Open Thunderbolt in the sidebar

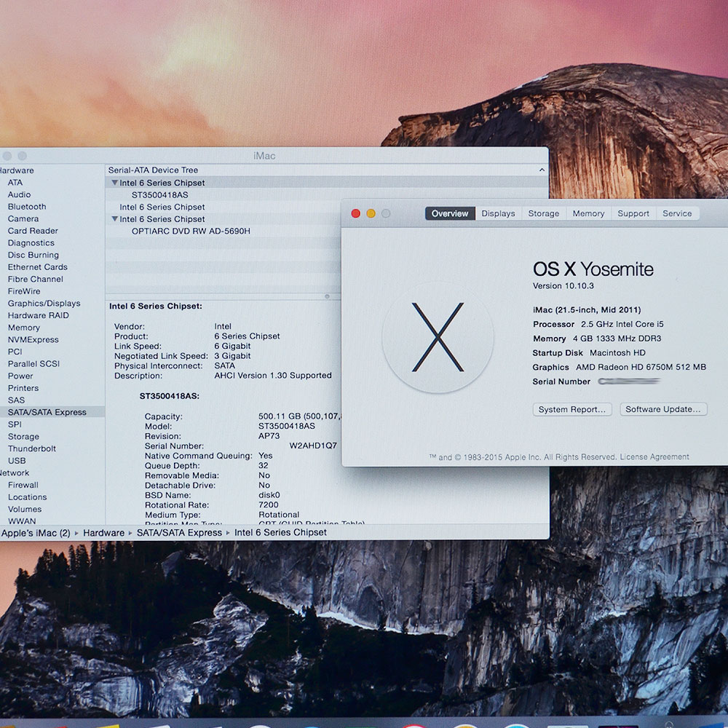(x=31, y=448)
